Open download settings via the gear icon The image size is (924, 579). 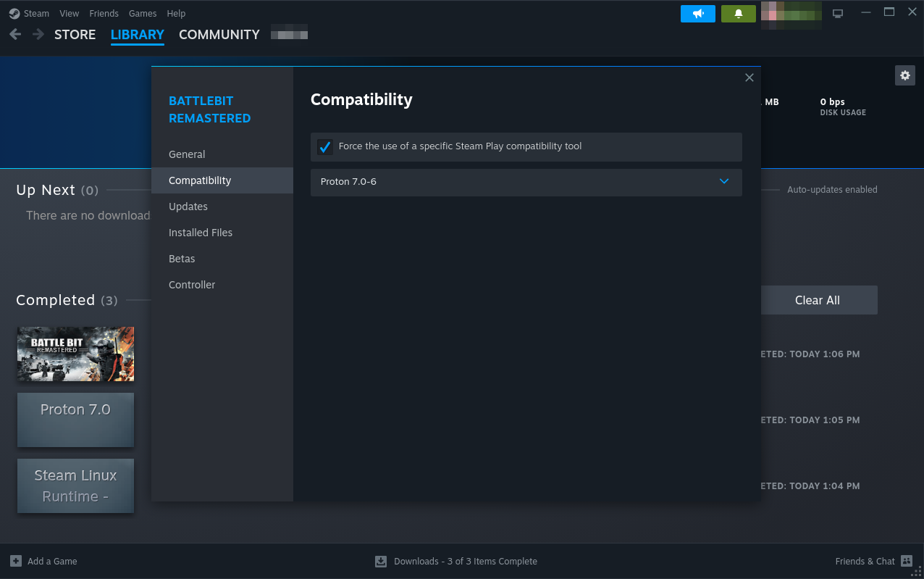pyautogui.click(x=904, y=75)
